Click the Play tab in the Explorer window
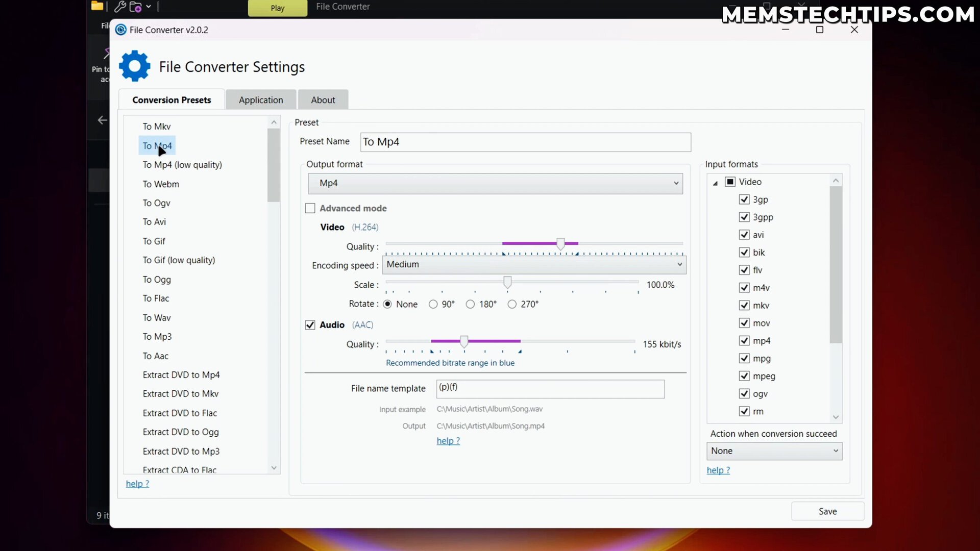The width and height of the screenshot is (980, 551). [278, 8]
